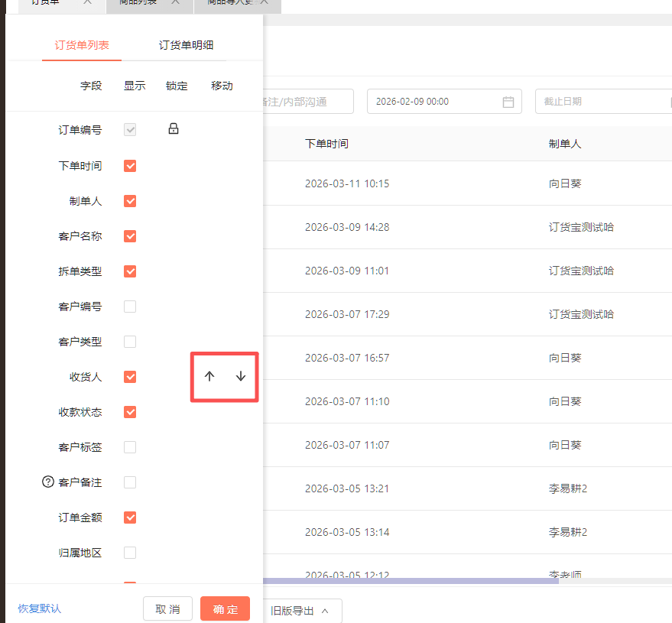Click 恢复默认 to restore defaults
This screenshot has width=672, height=623.
40,608
